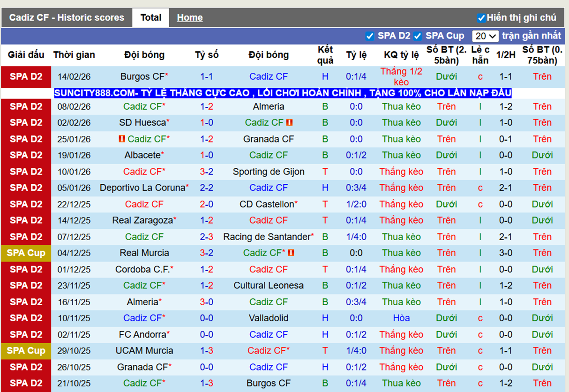Click the SPA D2 label dated 14/02/26

(26, 76)
